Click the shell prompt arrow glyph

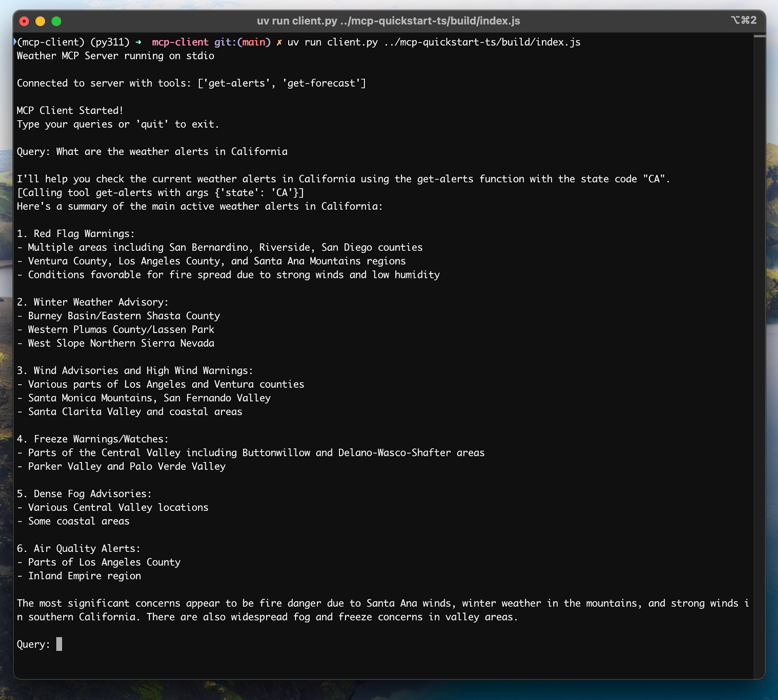(138, 42)
